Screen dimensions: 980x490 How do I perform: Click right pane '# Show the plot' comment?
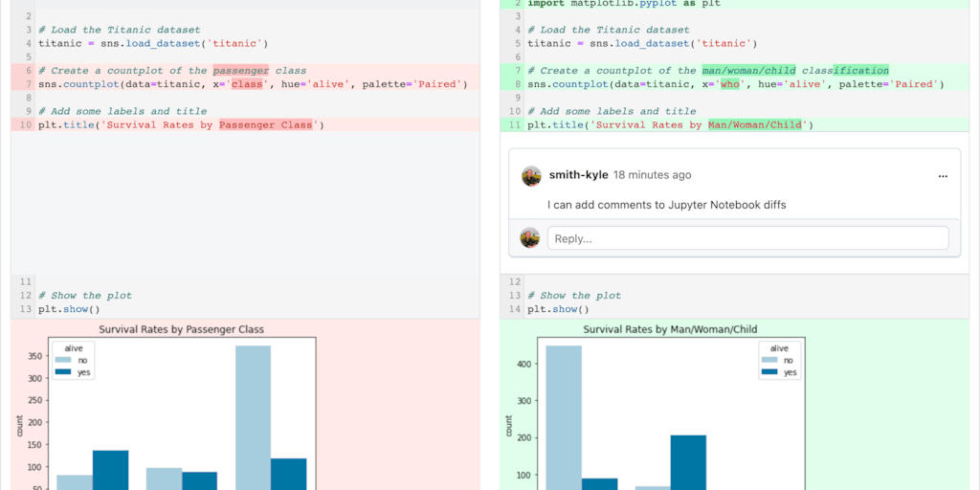coord(574,296)
